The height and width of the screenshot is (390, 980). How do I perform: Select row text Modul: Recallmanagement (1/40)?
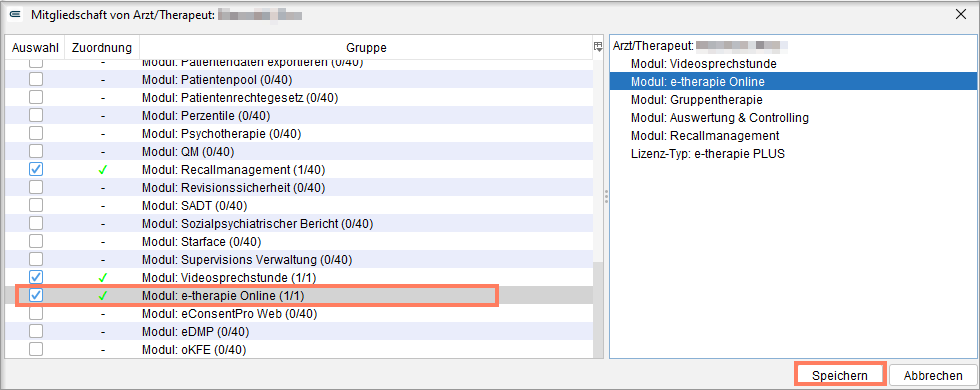point(233,169)
